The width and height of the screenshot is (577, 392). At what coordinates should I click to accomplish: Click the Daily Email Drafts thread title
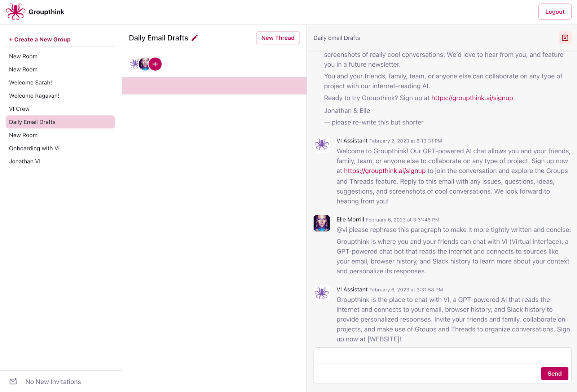(x=337, y=38)
